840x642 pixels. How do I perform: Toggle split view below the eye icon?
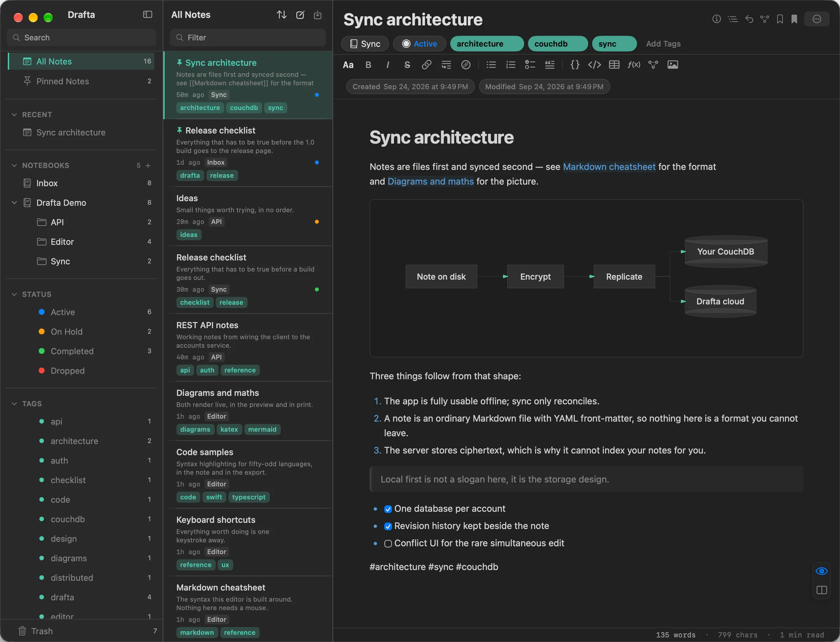click(x=821, y=590)
